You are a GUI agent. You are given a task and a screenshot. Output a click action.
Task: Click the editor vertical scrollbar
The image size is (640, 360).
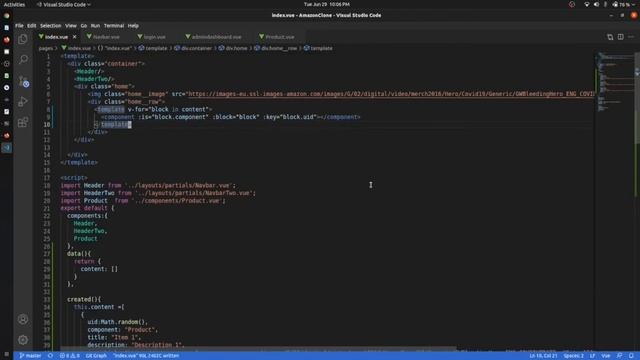click(x=637, y=98)
